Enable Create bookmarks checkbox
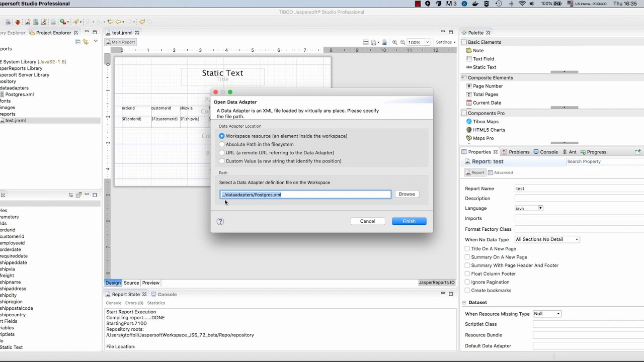Viewport: 644px width, 362px height. (467, 290)
